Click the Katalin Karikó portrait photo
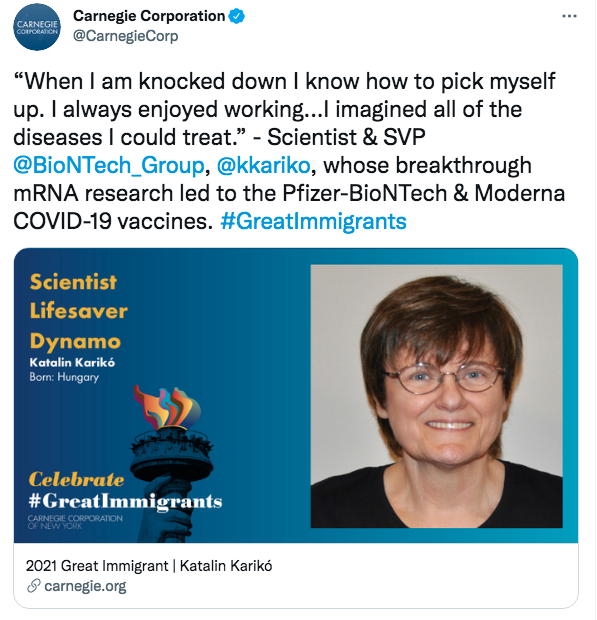597x620 pixels. [436, 396]
